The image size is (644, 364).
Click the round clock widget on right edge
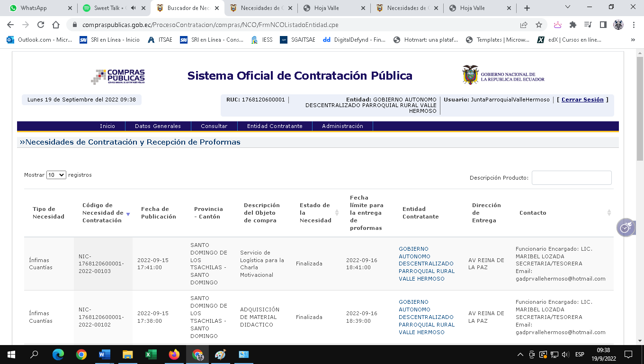(625, 228)
